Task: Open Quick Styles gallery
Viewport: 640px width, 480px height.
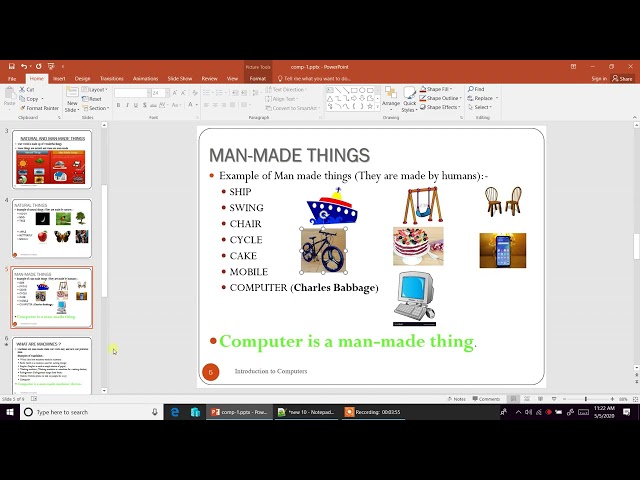Action: point(409,100)
